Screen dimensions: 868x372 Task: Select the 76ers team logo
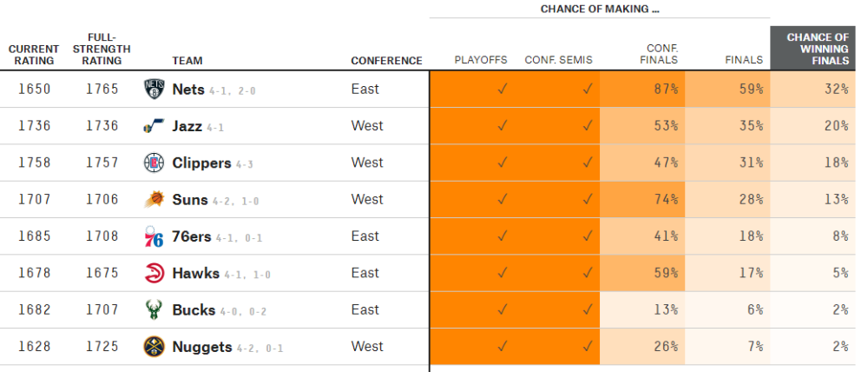[x=154, y=236]
